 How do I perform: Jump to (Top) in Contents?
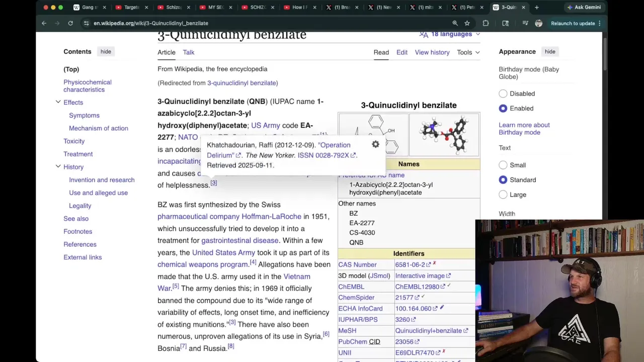pos(71,69)
